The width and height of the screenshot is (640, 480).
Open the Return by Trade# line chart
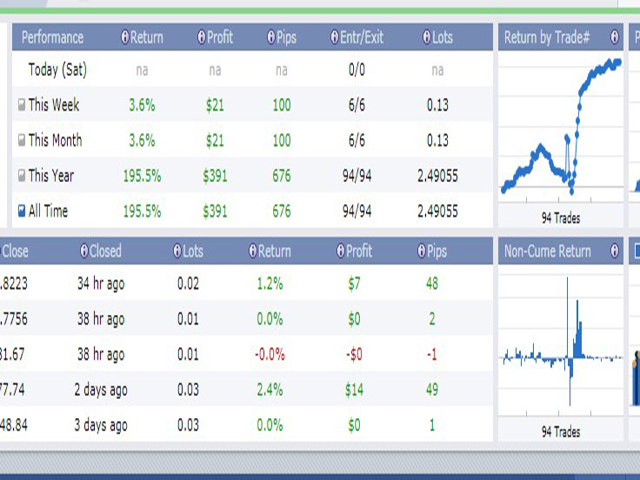coord(561,127)
